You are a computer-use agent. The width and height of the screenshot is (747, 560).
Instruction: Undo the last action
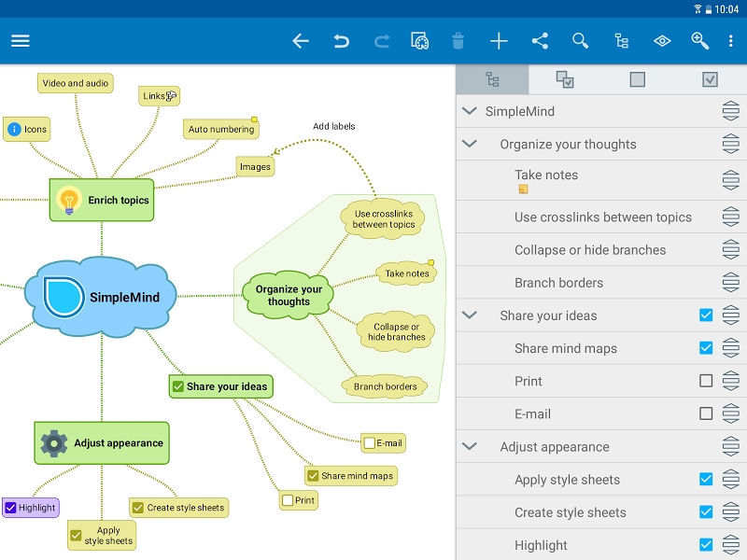340,41
